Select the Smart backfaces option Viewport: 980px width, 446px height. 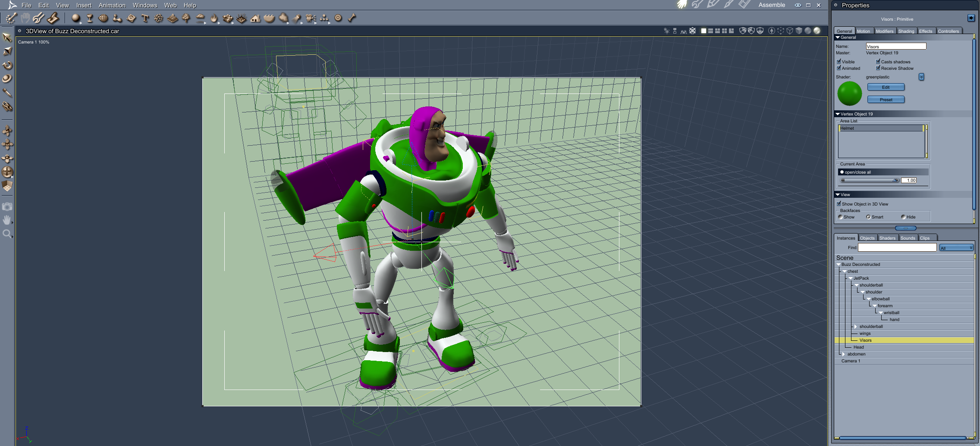(868, 217)
